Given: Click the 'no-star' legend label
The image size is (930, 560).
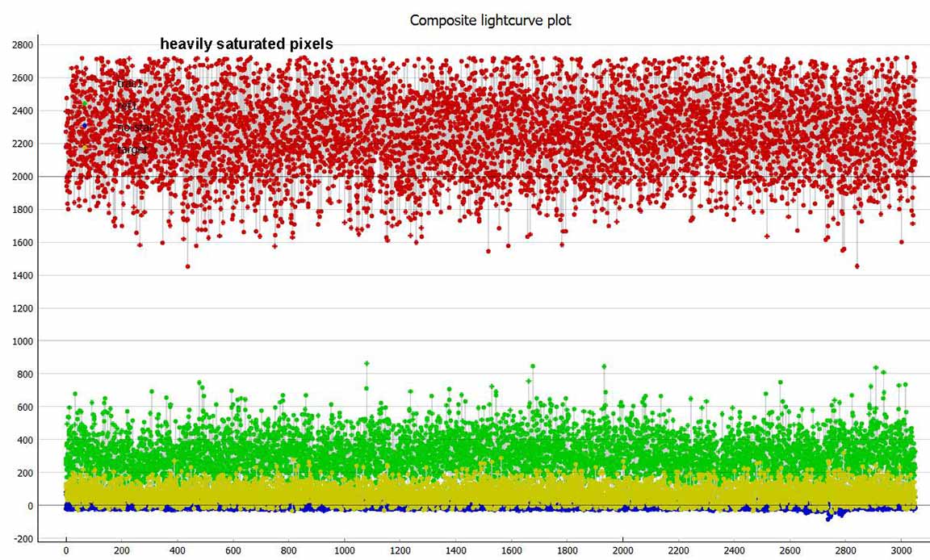Looking at the screenshot, I should click(135, 127).
